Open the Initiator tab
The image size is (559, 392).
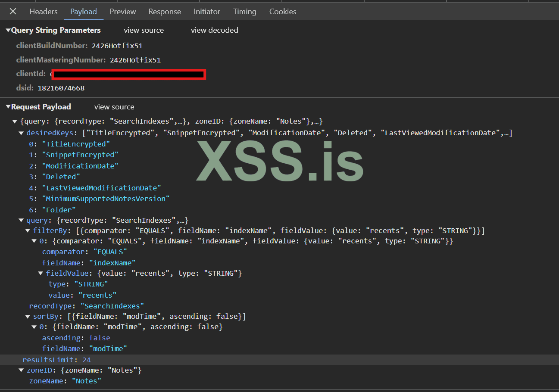pyautogui.click(x=207, y=12)
